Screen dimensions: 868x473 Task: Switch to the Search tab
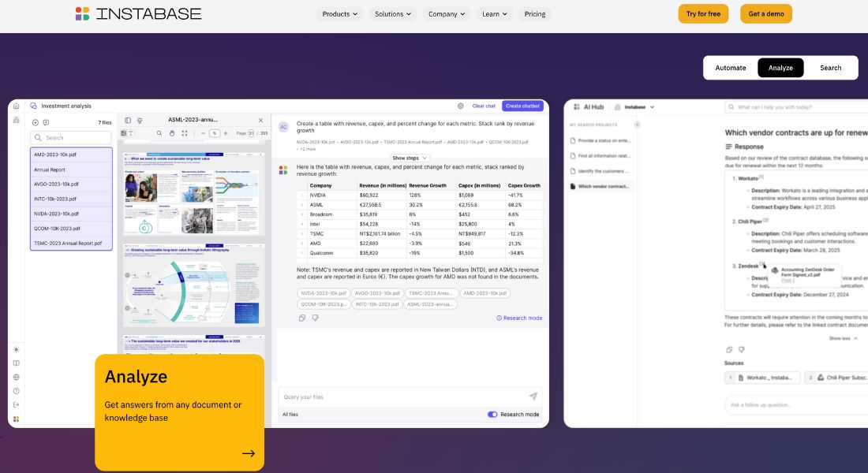(x=830, y=68)
